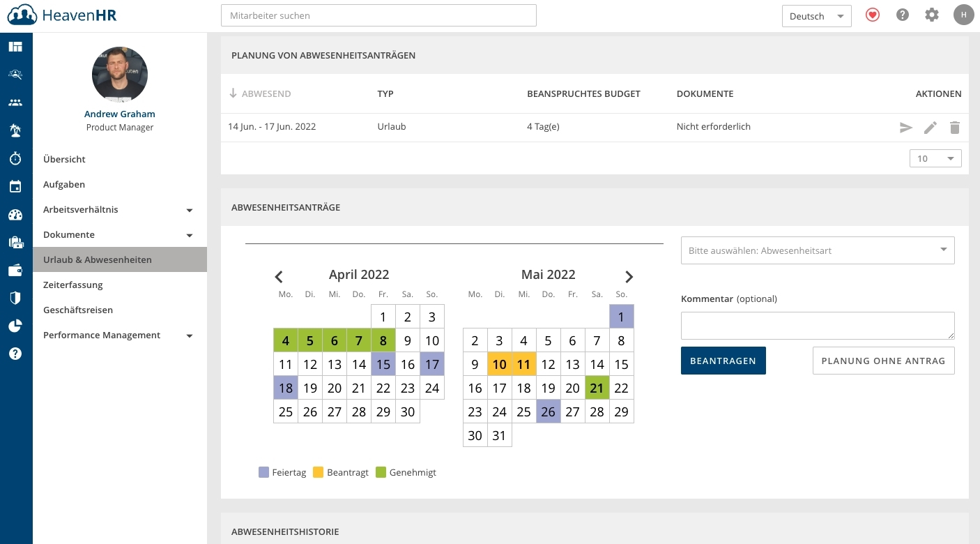Select May 12 in the calendar

549,364
